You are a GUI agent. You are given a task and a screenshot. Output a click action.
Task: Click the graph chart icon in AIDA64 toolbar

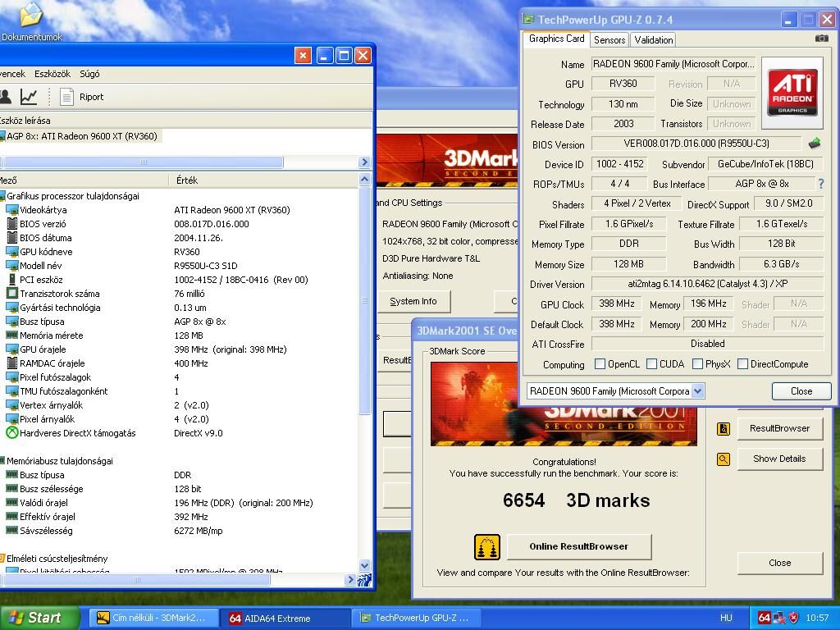pyautogui.click(x=29, y=97)
